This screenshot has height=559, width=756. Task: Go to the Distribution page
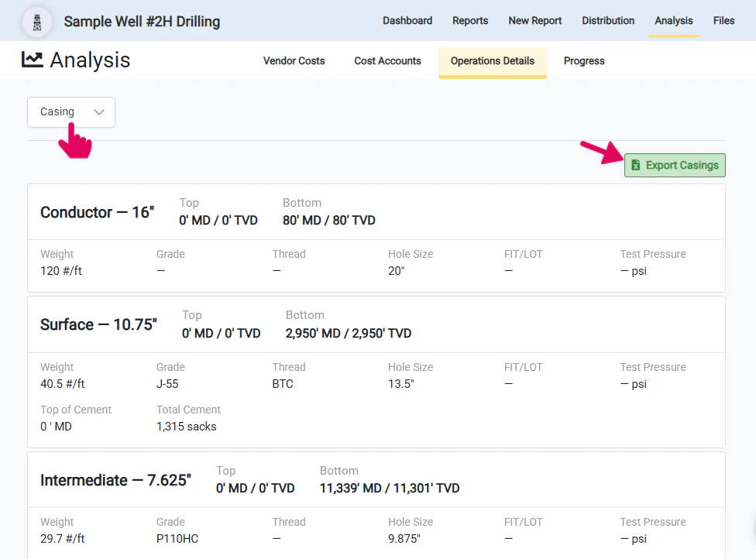point(608,21)
